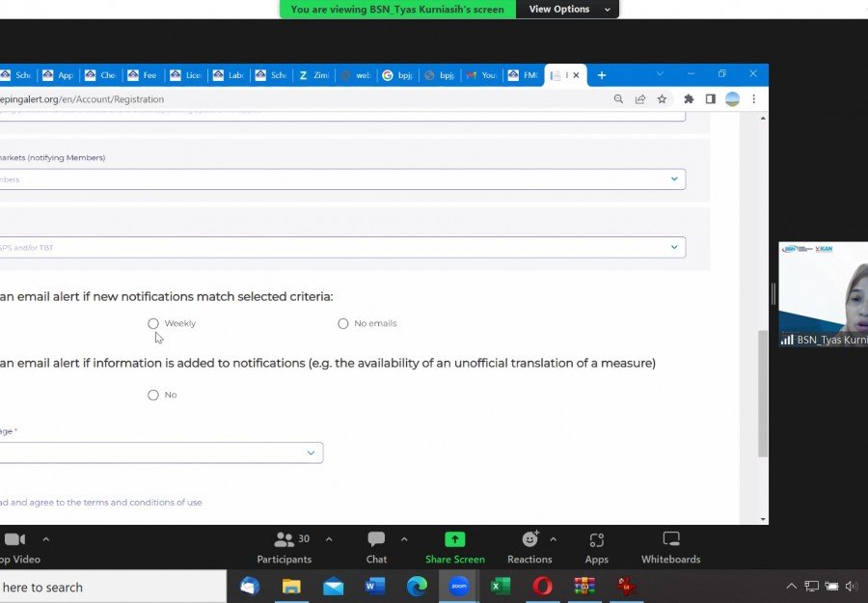
Task: Select the No emails radio button
Action: point(343,323)
